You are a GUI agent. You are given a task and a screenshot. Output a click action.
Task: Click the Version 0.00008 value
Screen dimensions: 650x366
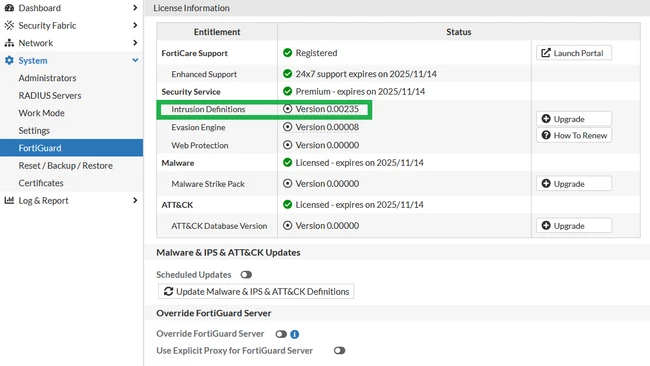(327, 127)
